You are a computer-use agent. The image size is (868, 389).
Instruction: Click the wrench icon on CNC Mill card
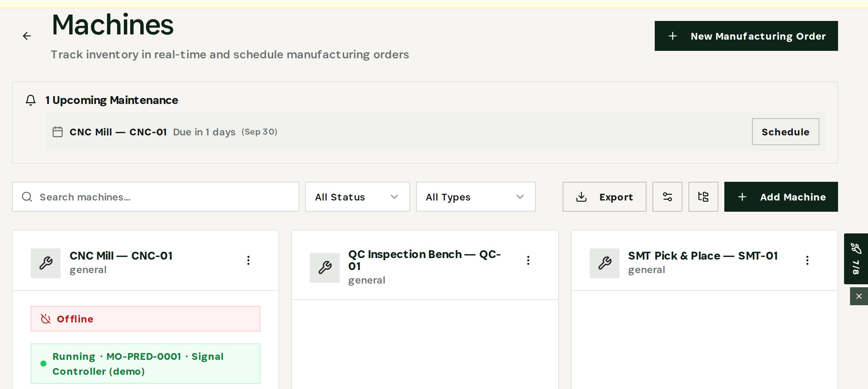coord(46,263)
